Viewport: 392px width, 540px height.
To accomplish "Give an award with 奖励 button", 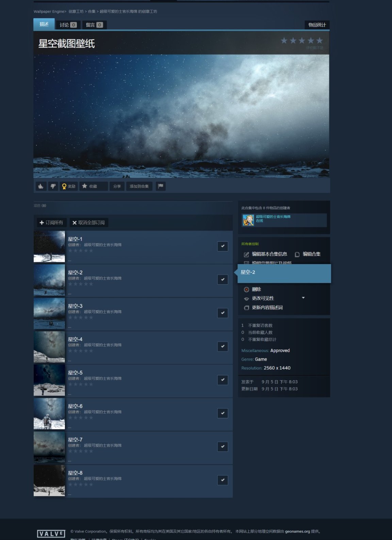I will [69, 186].
